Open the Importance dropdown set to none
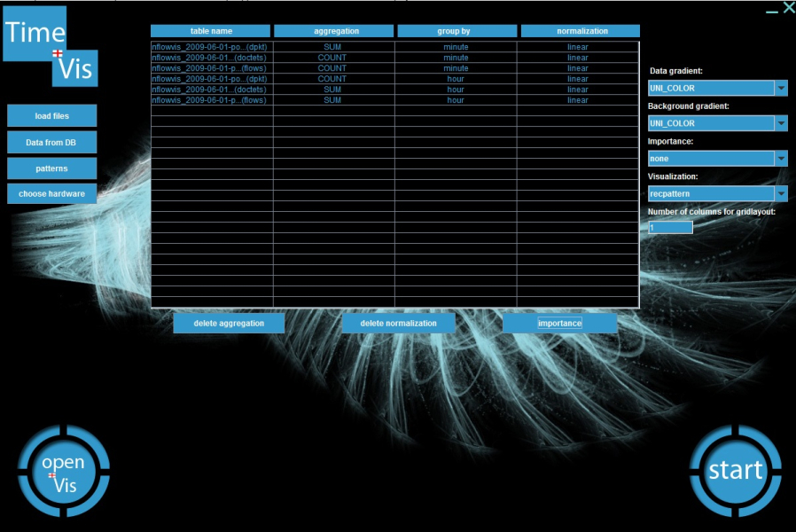796x532 pixels. click(x=781, y=159)
